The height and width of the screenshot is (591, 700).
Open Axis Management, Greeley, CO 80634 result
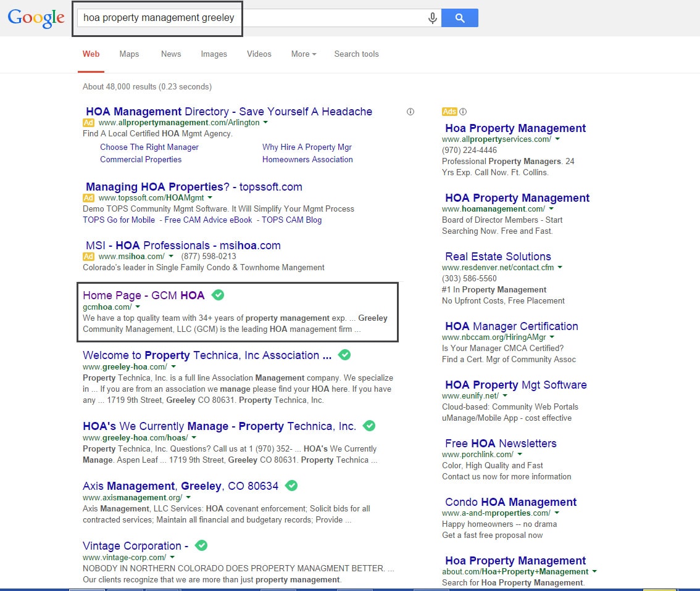click(180, 486)
